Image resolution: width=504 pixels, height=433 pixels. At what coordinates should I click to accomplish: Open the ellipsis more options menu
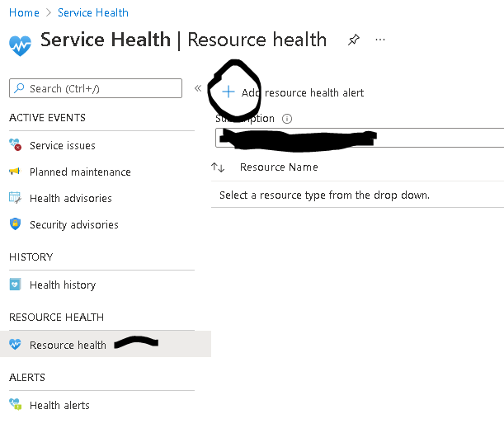[x=380, y=40]
